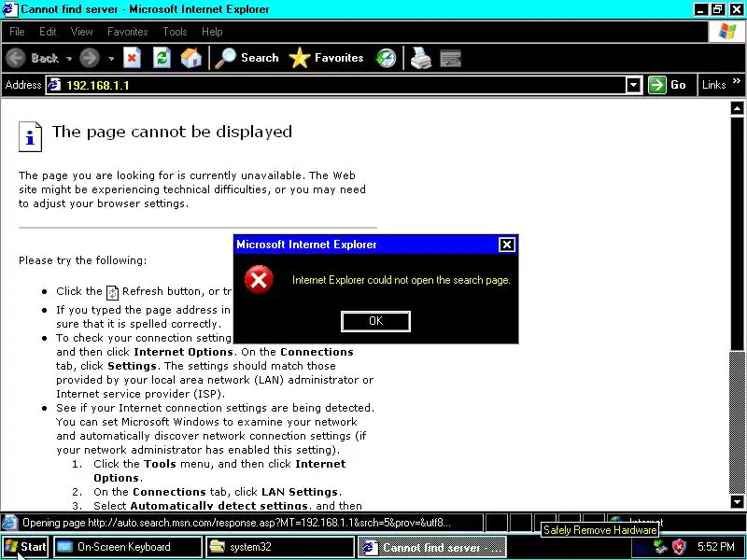The image size is (747, 560).
Task: Click the Windows flag logo throbber
Action: point(726,32)
